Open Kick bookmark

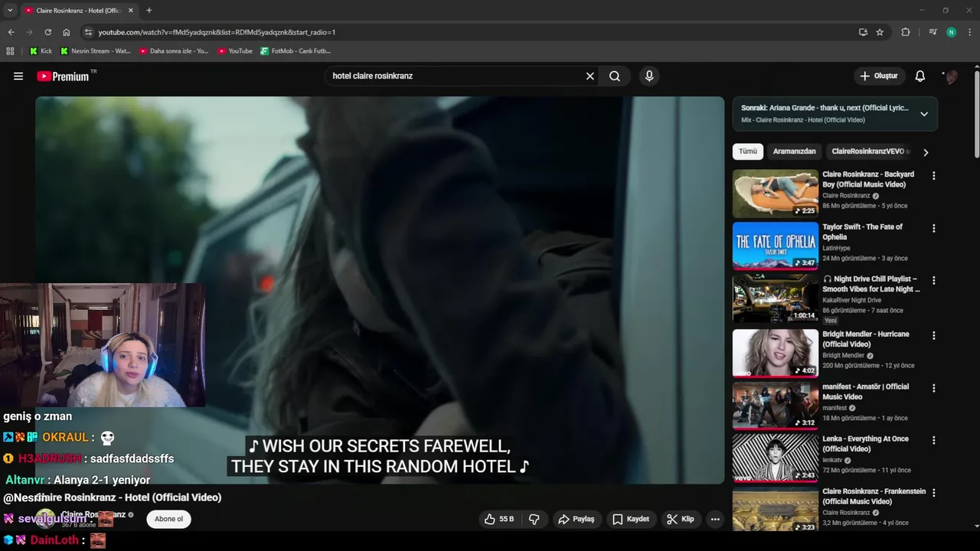[41, 51]
